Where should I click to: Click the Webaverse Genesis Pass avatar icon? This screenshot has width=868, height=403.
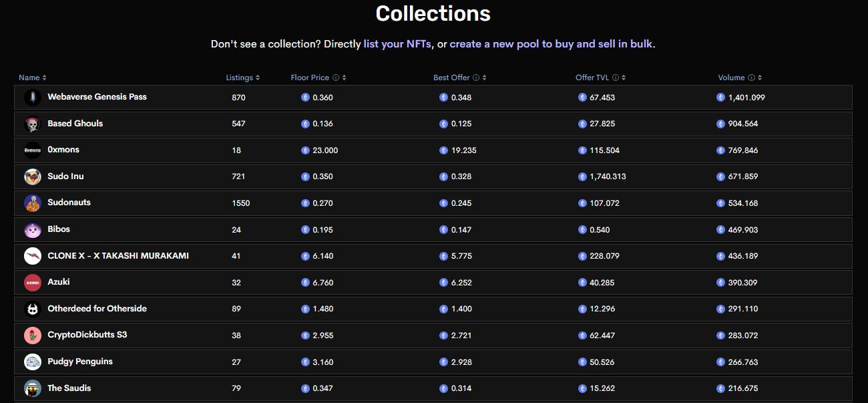click(33, 98)
